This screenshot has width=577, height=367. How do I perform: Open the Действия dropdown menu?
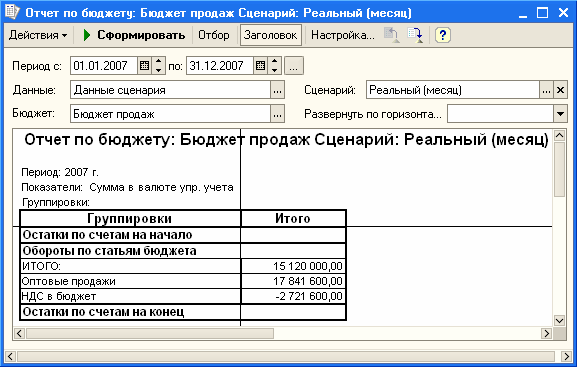click(38, 35)
